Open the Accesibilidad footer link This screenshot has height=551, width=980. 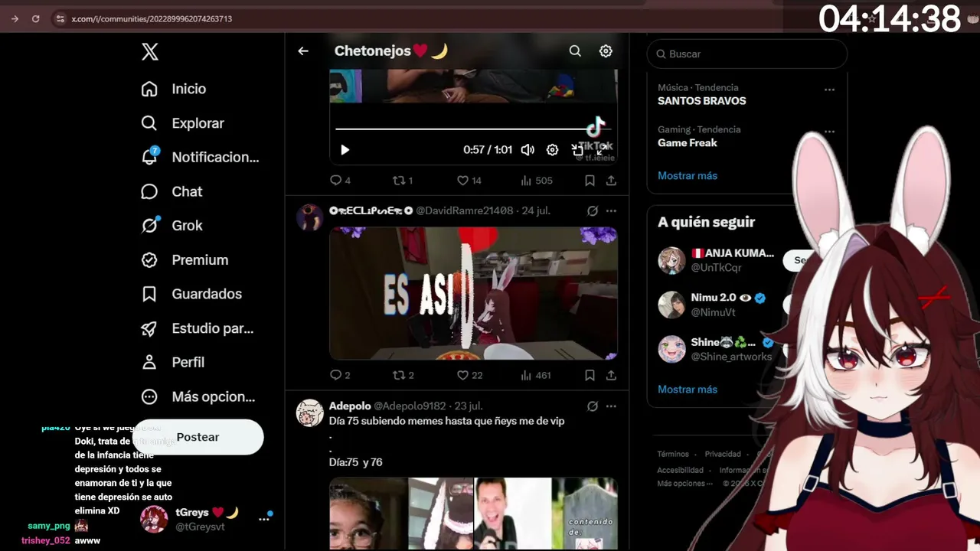pos(680,470)
